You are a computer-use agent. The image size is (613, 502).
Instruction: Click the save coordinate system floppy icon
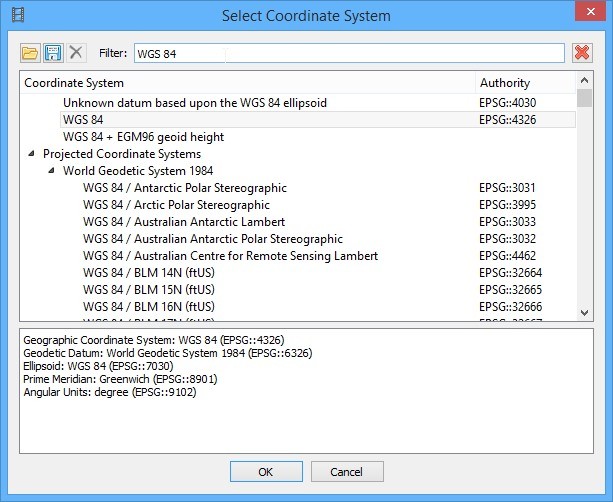[x=53, y=53]
